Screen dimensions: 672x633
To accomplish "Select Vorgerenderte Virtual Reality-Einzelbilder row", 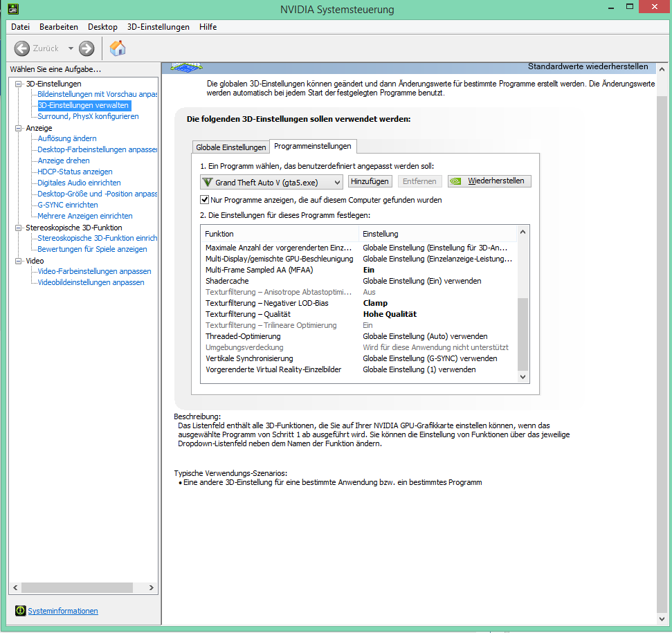I will pyautogui.click(x=358, y=369).
